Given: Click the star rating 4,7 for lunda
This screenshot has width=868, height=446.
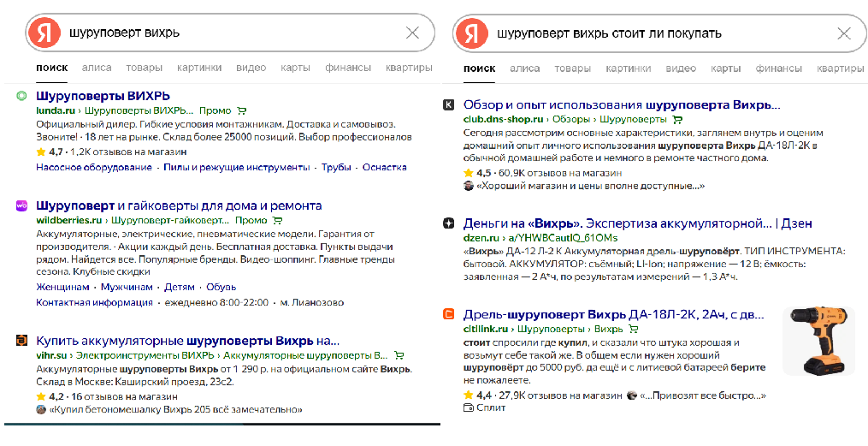Looking at the screenshot, I should (x=50, y=152).
